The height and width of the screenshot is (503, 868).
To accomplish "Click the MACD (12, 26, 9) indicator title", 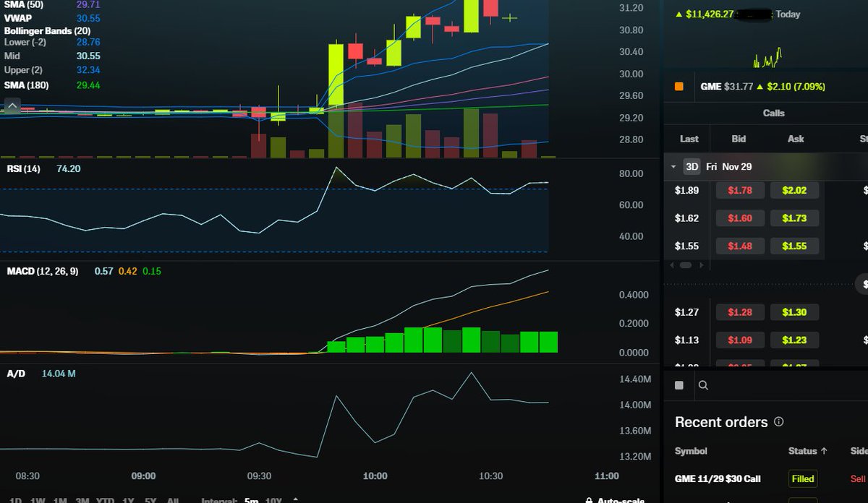I will click(43, 271).
